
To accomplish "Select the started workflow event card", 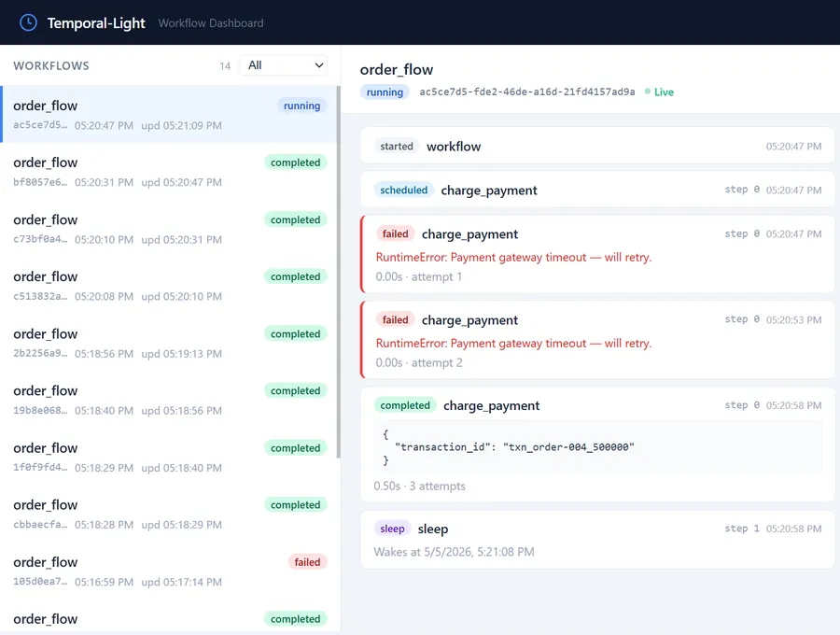I will coord(597,146).
